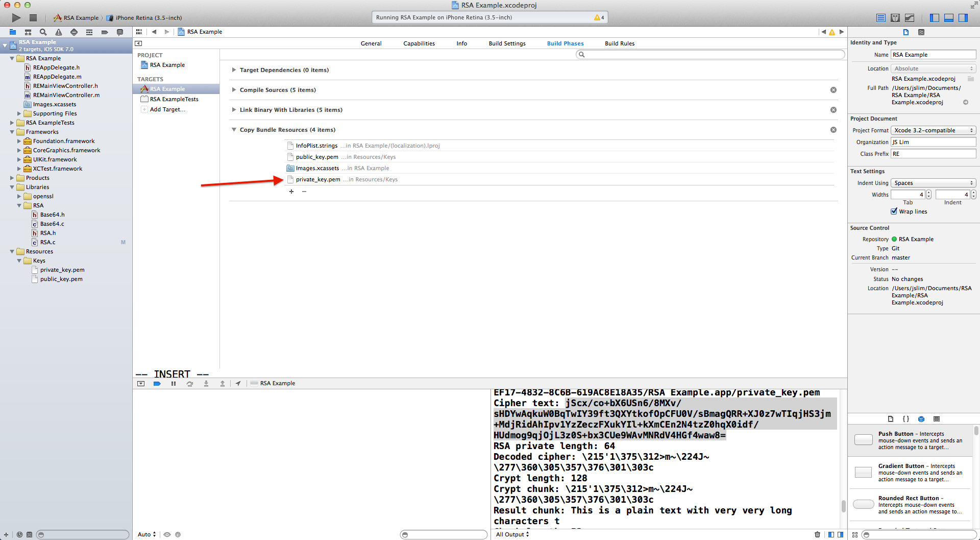Simulate location from the debug bar

[x=238, y=384]
